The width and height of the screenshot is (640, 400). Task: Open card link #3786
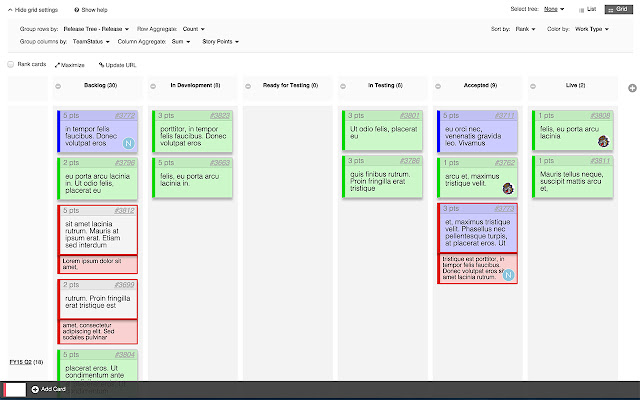point(410,160)
